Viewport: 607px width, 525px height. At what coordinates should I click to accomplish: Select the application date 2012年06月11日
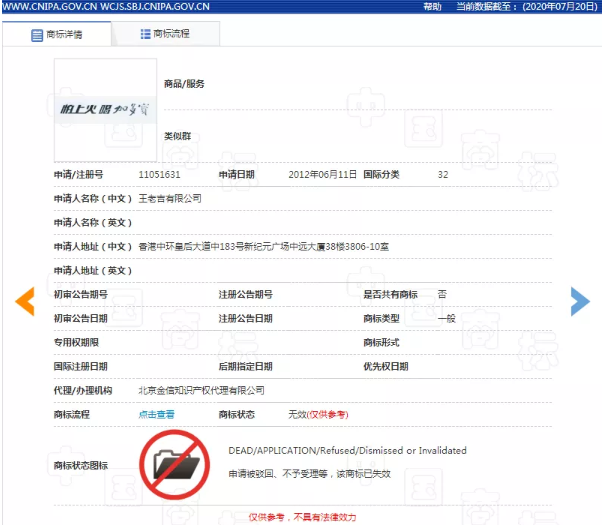point(322,175)
